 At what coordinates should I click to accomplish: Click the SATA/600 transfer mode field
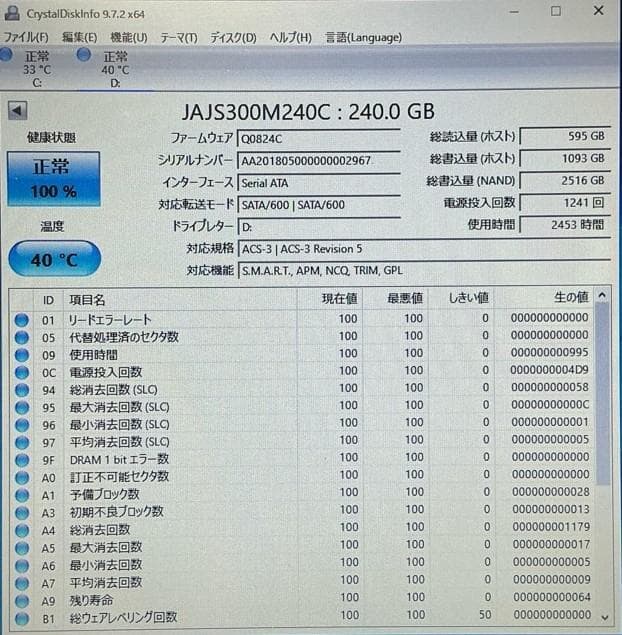tap(319, 205)
